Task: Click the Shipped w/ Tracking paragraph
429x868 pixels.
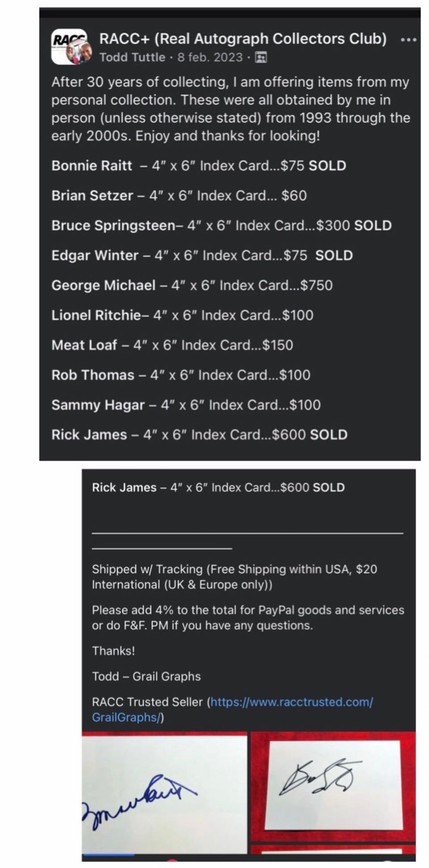Action: coord(234,577)
